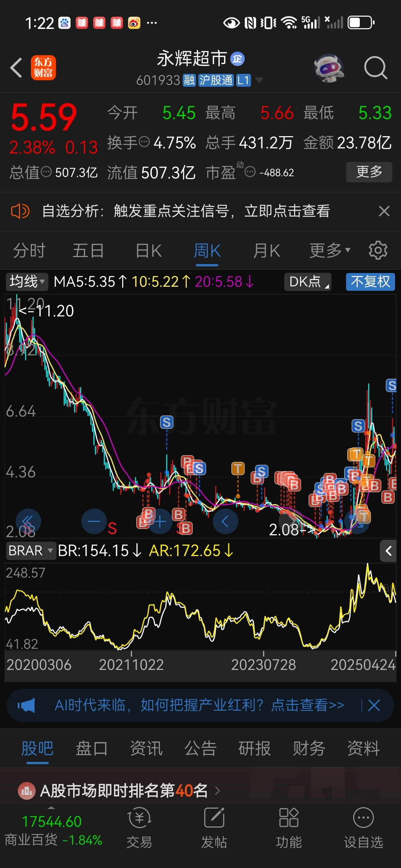Tap the double-left arrow chart button
This screenshot has width=401, height=868.
pyautogui.click(x=28, y=521)
